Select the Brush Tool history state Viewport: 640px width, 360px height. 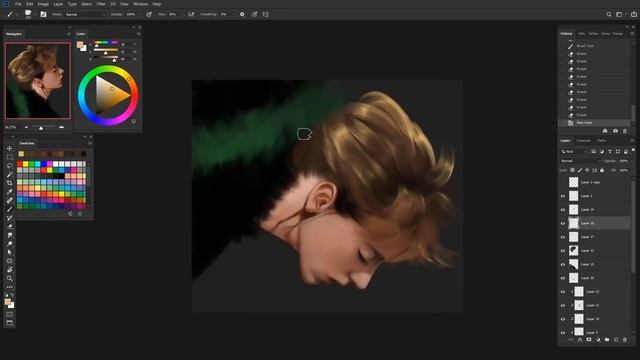tap(595, 46)
